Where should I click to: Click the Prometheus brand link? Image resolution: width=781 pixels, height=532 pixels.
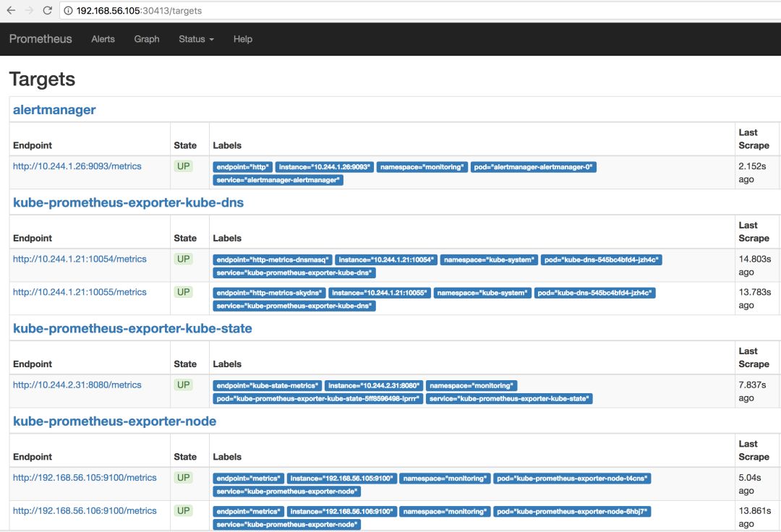click(x=40, y=39)
